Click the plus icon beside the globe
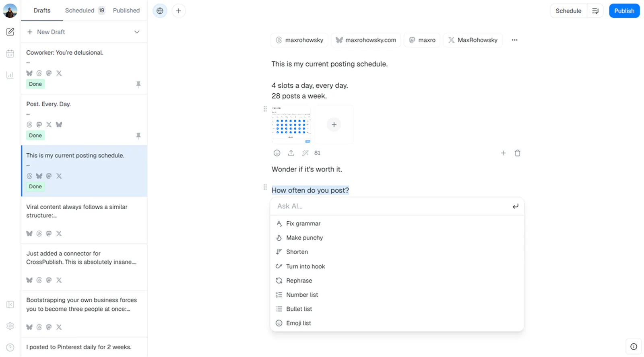The width and height of the screenshot is (644, 357). click(178, 11)
